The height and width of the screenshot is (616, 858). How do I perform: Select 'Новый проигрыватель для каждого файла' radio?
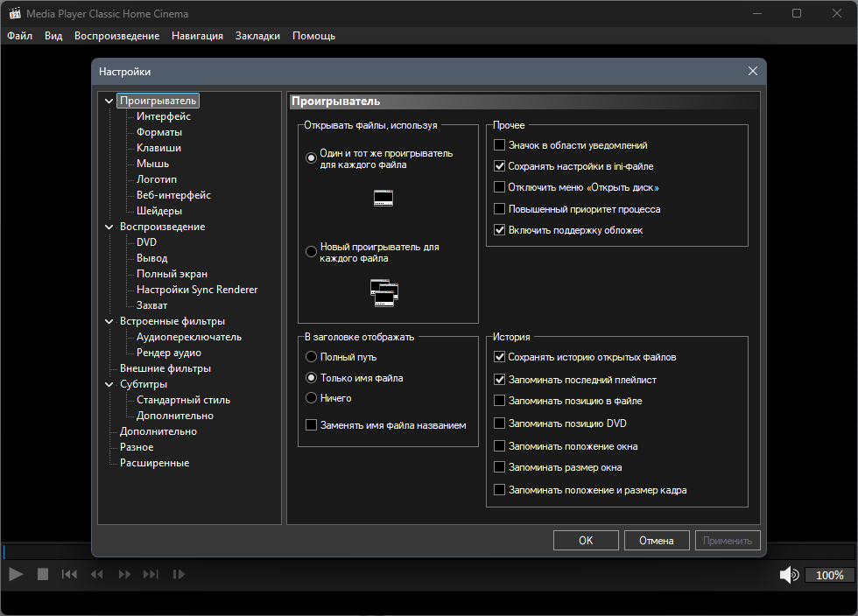(x=311, y=252)
